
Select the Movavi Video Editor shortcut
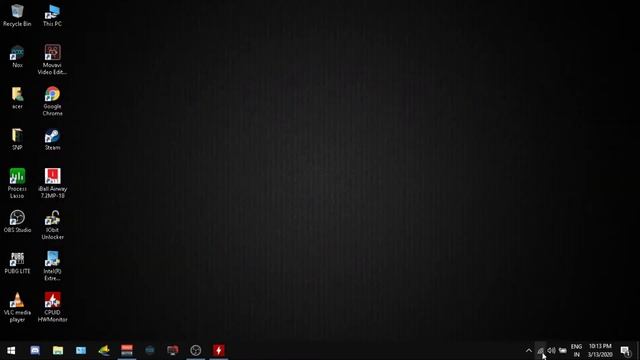[52, 60]
